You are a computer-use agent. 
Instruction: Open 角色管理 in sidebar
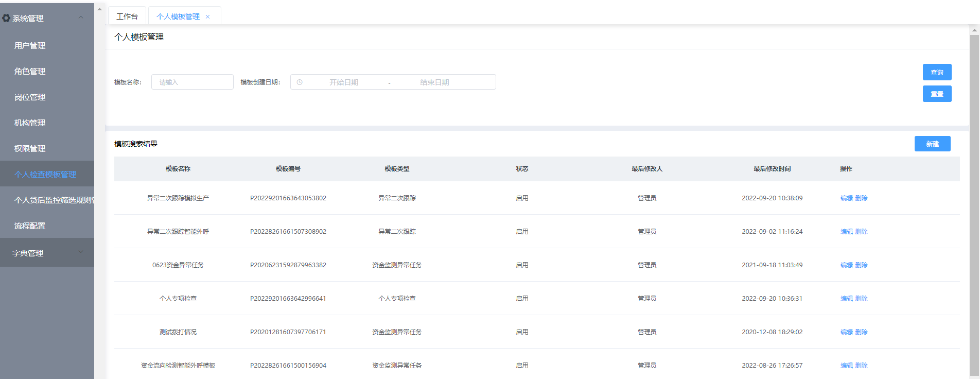click(30, 71)
